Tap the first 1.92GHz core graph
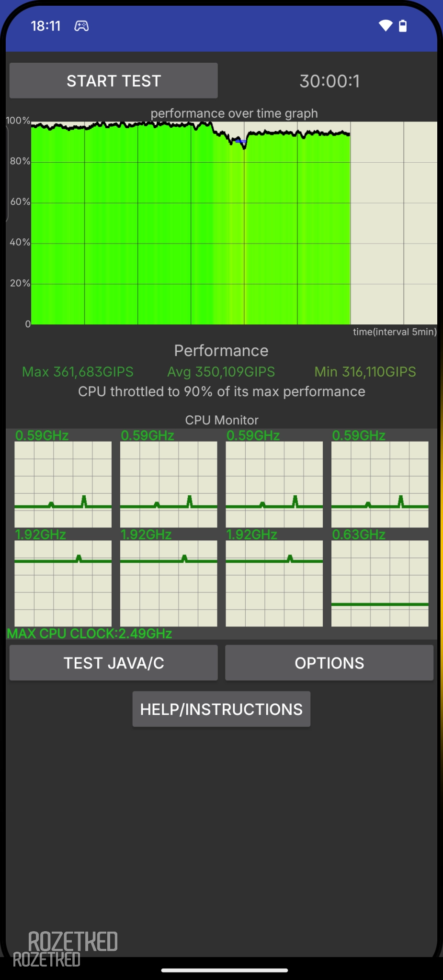 (x=63, y=583)
